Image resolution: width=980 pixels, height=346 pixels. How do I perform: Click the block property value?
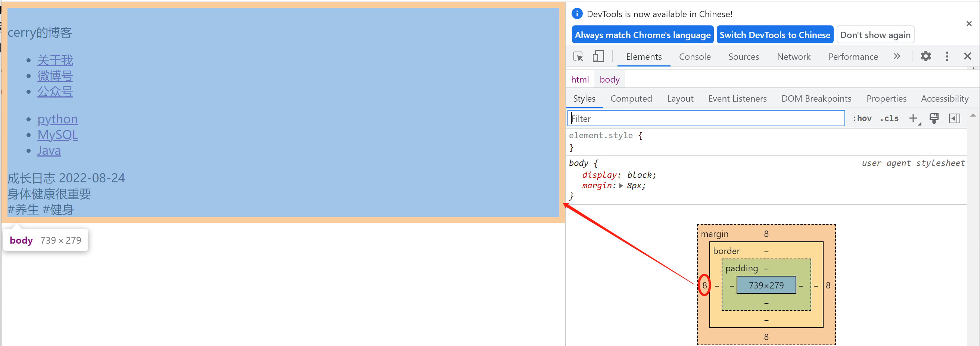click(x=639, y=175)
